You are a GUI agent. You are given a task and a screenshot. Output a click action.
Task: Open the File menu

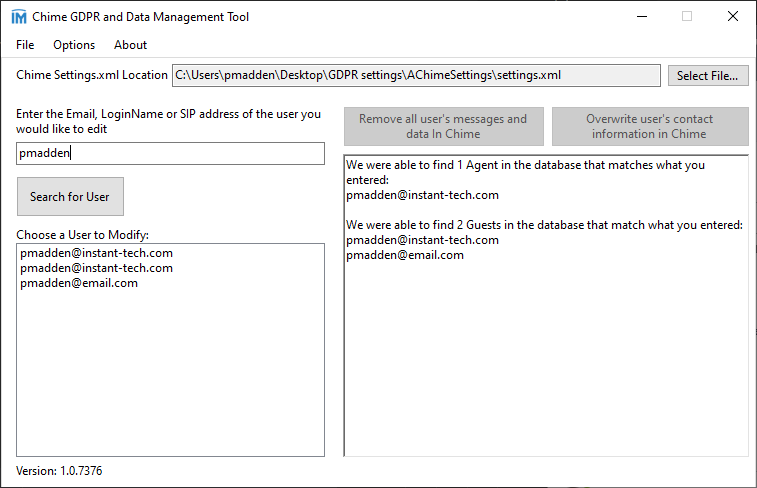click(25, 45)
